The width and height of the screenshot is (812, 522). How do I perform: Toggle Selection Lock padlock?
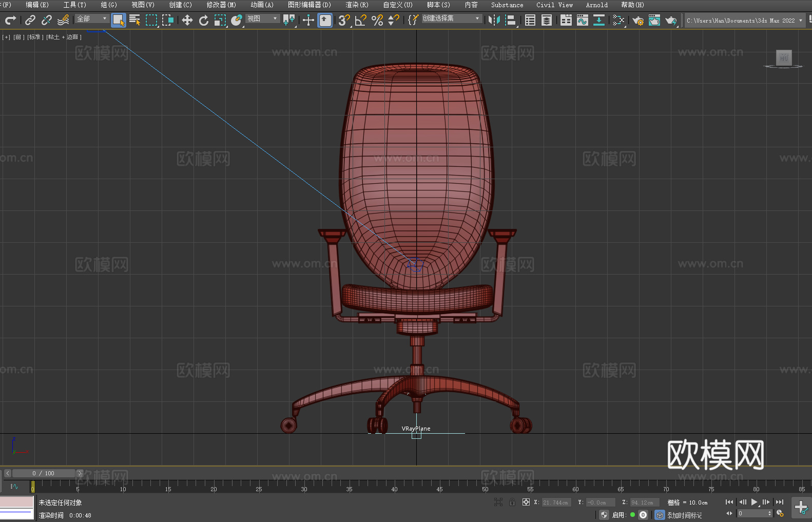click(512, 502)
